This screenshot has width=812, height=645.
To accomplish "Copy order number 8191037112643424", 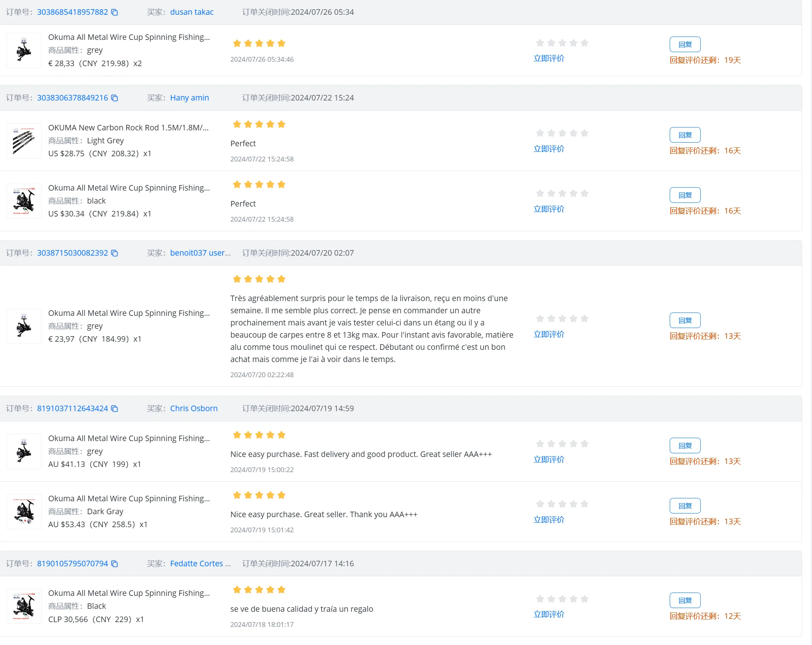I will (115, 409).
